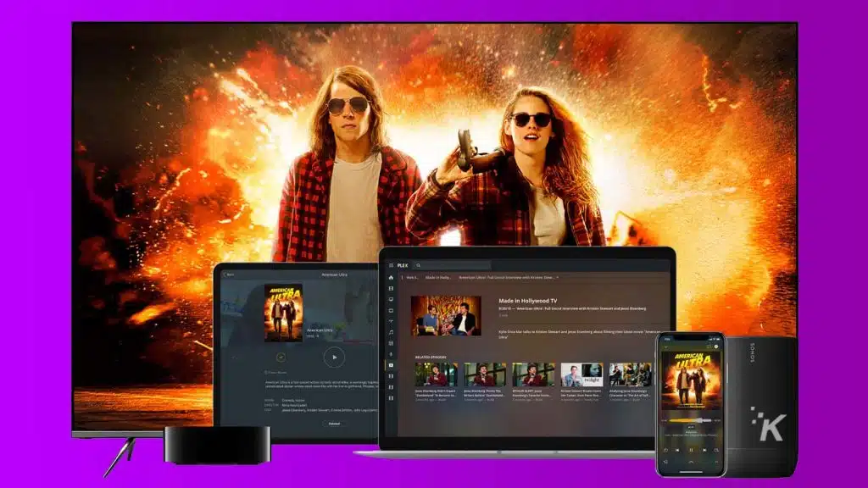The height and width of the screenshot is (488, 868).
Task: Tap the Related button on tablet
Action: [x=334, y=424]
